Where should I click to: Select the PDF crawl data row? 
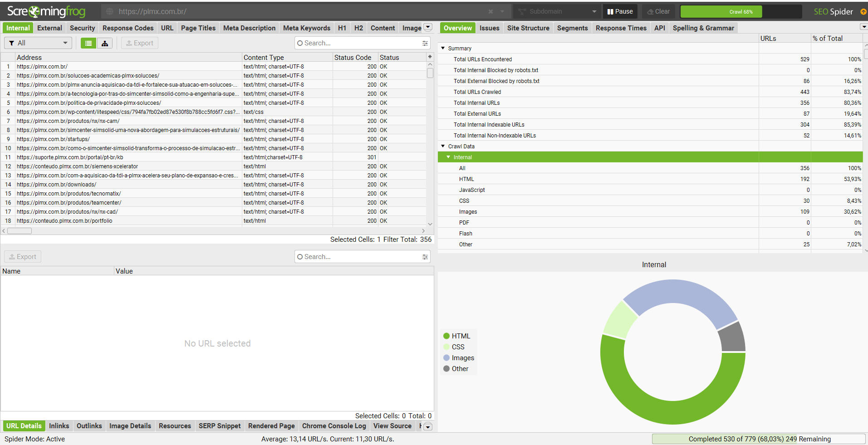[x=650, y=222]
